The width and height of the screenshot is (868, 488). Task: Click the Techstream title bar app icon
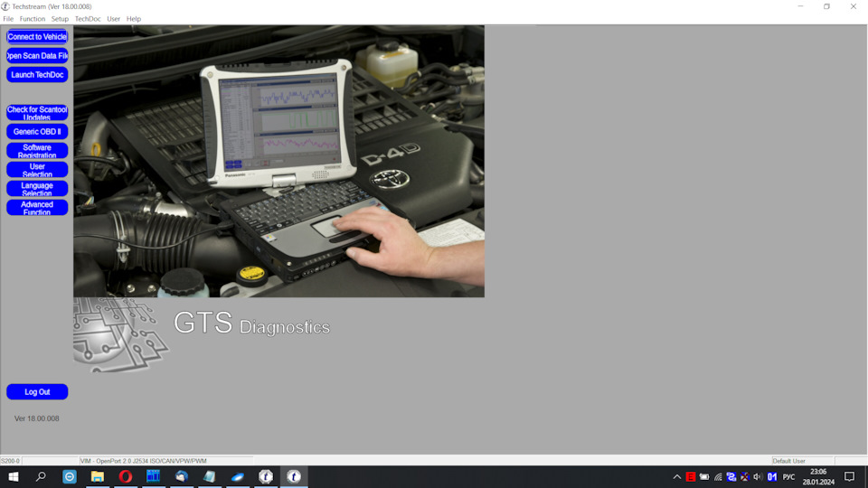tap(5, 6)
